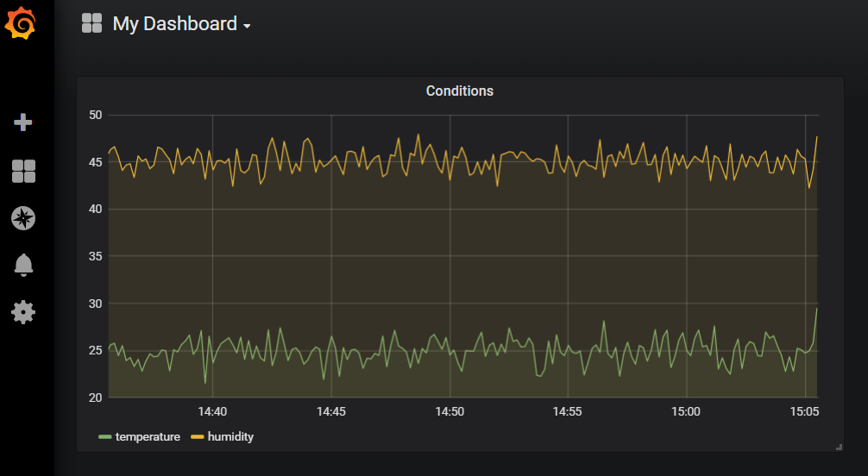Toggle the humidity series in the legend
This screenshot has width=868, height=476.
coord(230,437)
